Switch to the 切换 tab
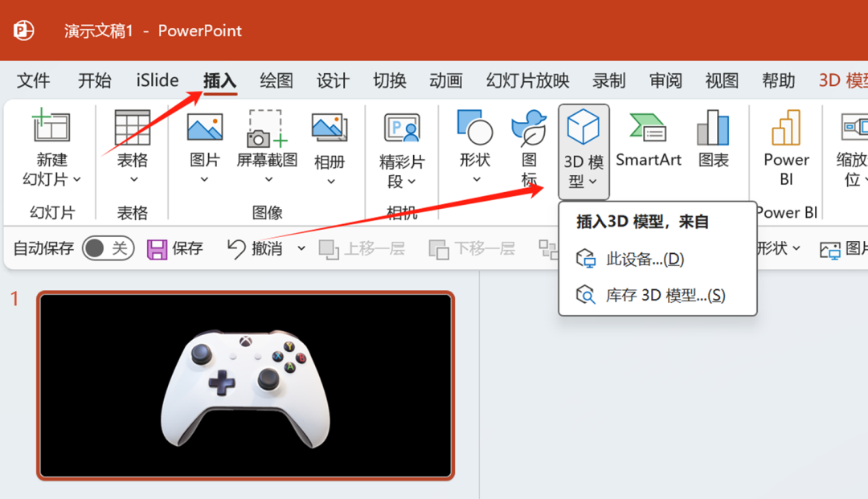 coord(390,81)
